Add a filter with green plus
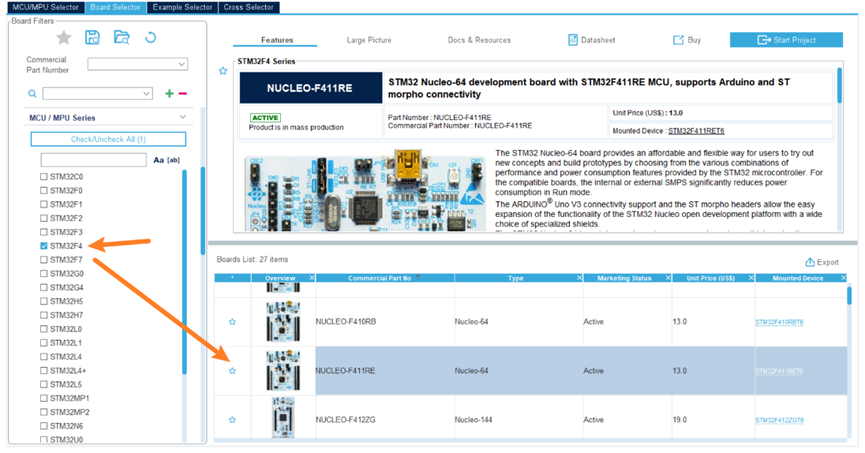This screenshot has width=865, height=453. pos(169,94)
